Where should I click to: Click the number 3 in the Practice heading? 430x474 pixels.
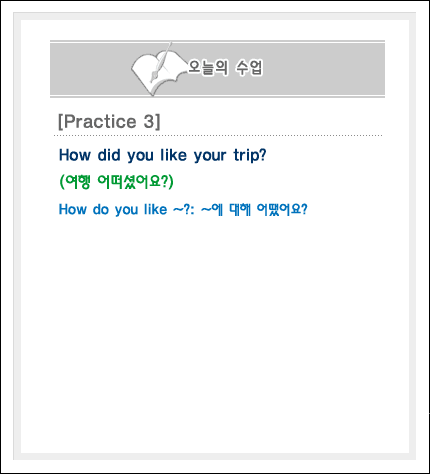(x=150, y=121)
